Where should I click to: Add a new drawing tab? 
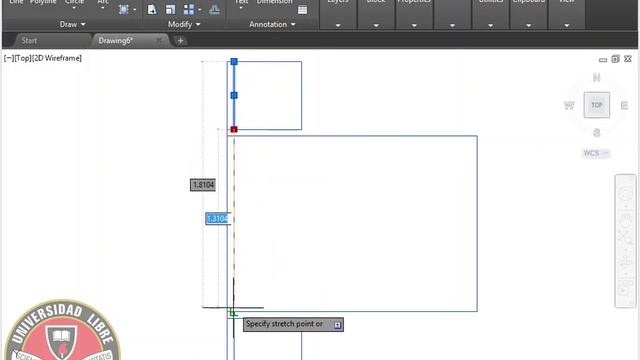tap(180, 40)
